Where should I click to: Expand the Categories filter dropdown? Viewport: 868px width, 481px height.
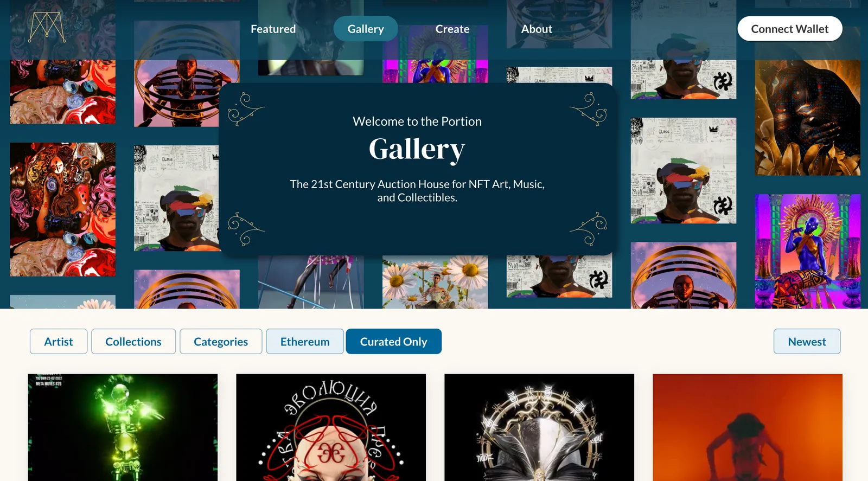(221, 342)
